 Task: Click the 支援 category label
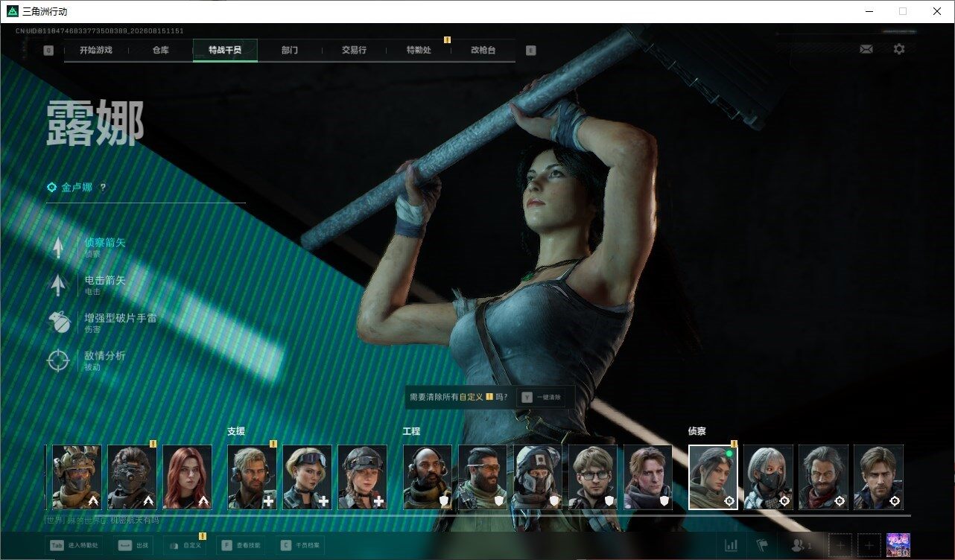[236, 431]
